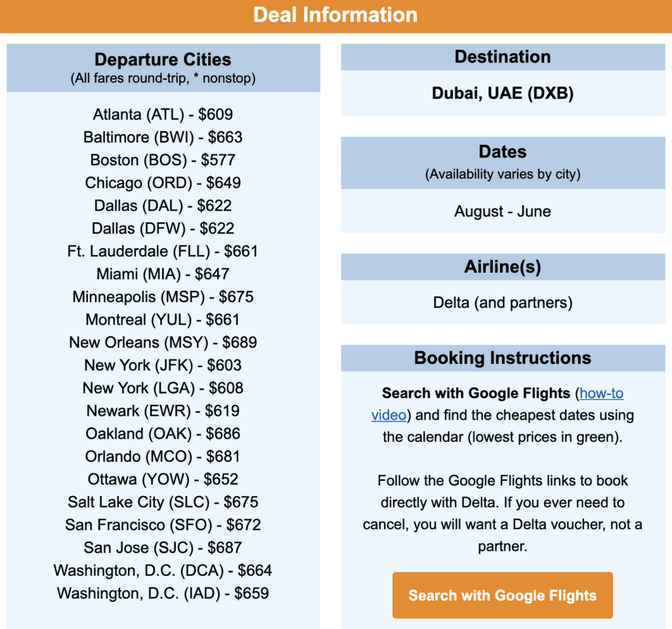Click the San Francisco (SFO) $672 fare

coord(162,525)
